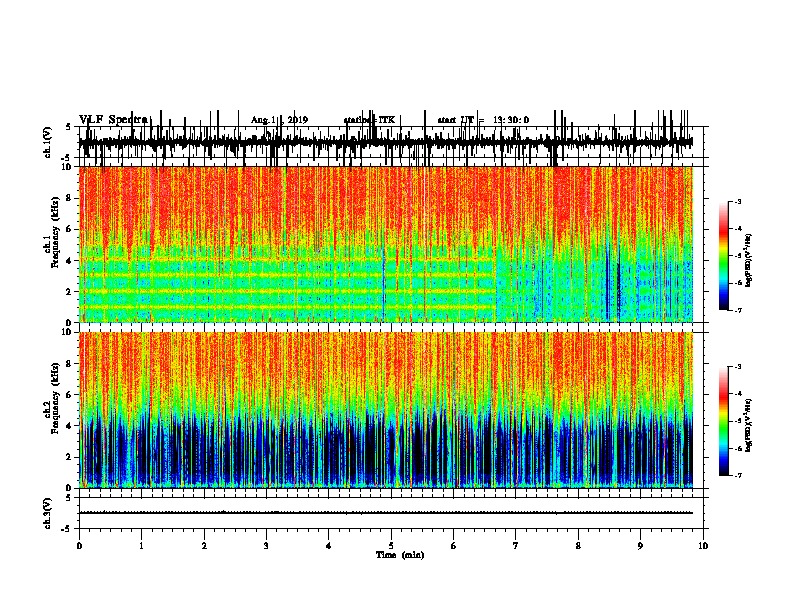Screen dimensions: 792x612
Task: Click the ch.1 color bar 'log(PSD)' unit label
Action: [x=748, y=260]
